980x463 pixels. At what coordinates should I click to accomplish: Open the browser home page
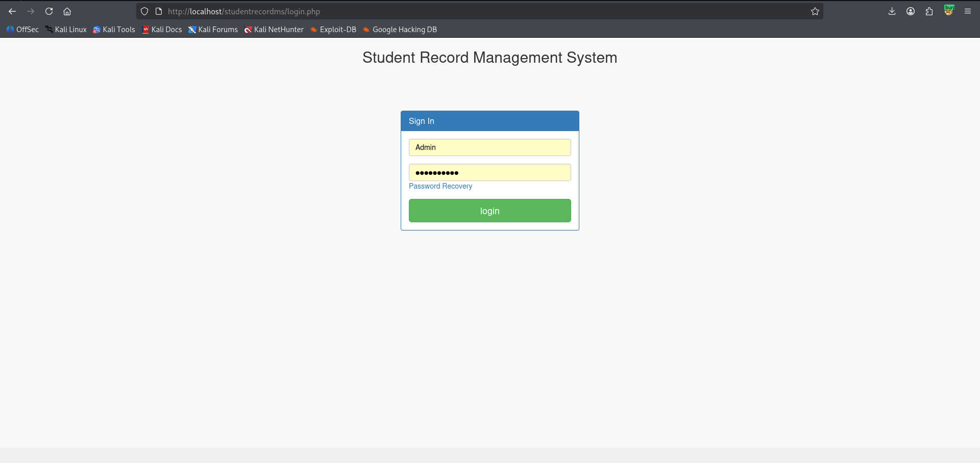(67, 11)
